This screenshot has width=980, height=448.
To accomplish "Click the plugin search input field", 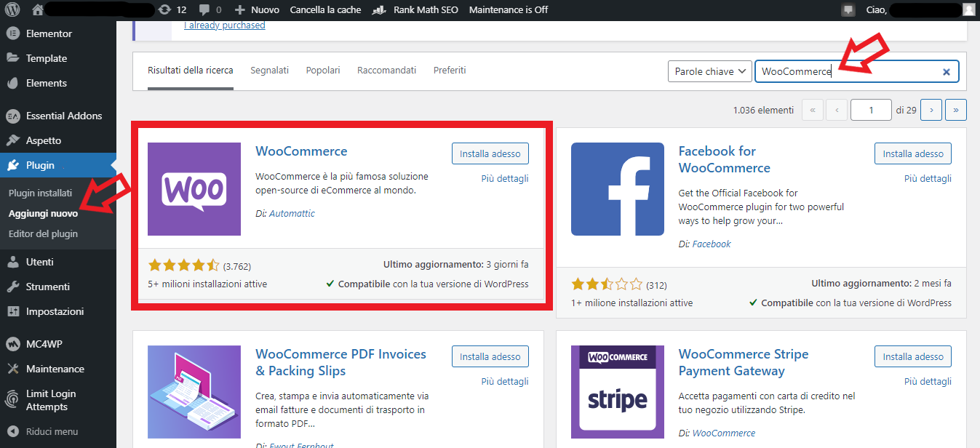I will (x=848, y=71).
